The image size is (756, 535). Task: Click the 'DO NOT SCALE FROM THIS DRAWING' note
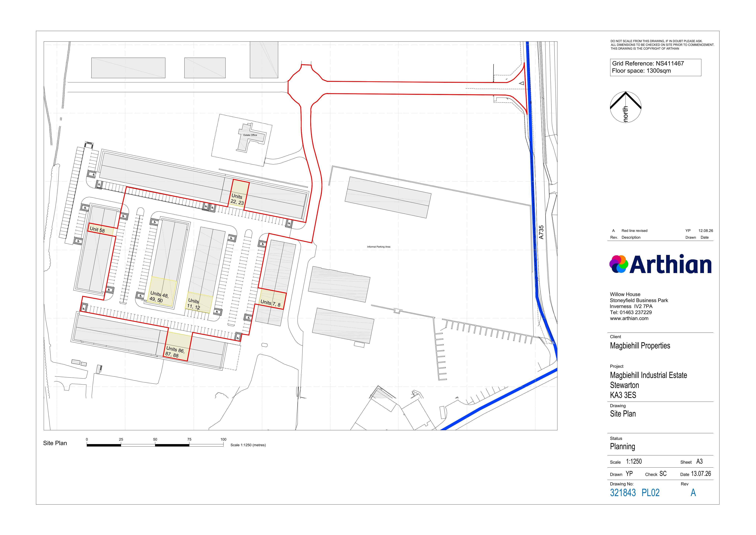657,41
